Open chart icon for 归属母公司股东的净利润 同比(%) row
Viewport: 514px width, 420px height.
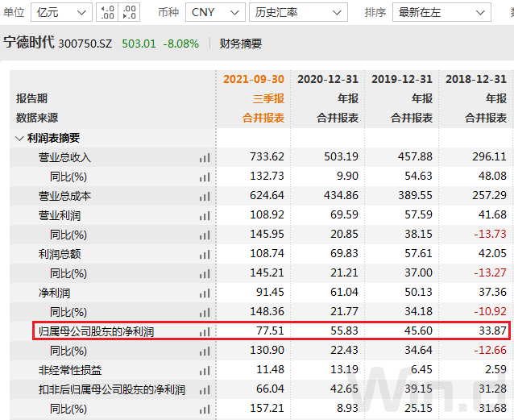(x=205, y=351)
